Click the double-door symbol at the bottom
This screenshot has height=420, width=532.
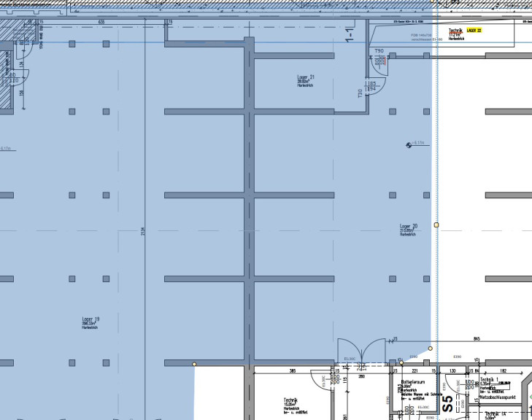tap(361, 351)
